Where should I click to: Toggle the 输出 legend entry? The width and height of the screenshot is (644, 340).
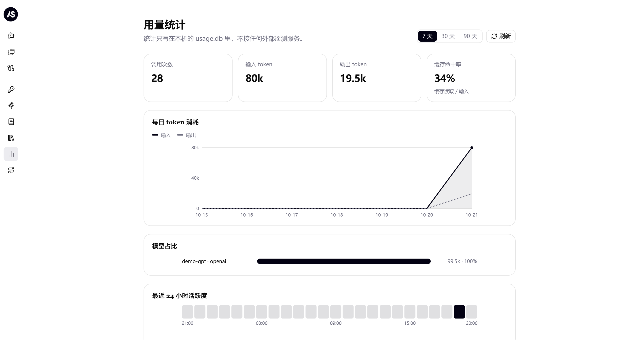(x=186, y=135)
